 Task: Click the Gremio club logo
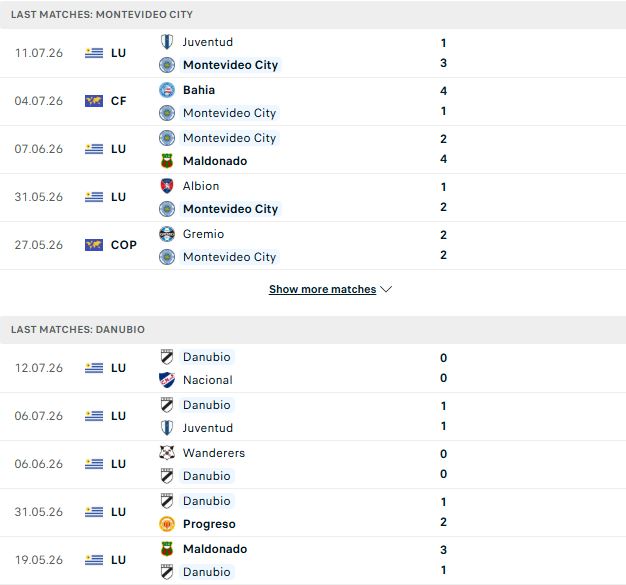(x=166, y=234)
